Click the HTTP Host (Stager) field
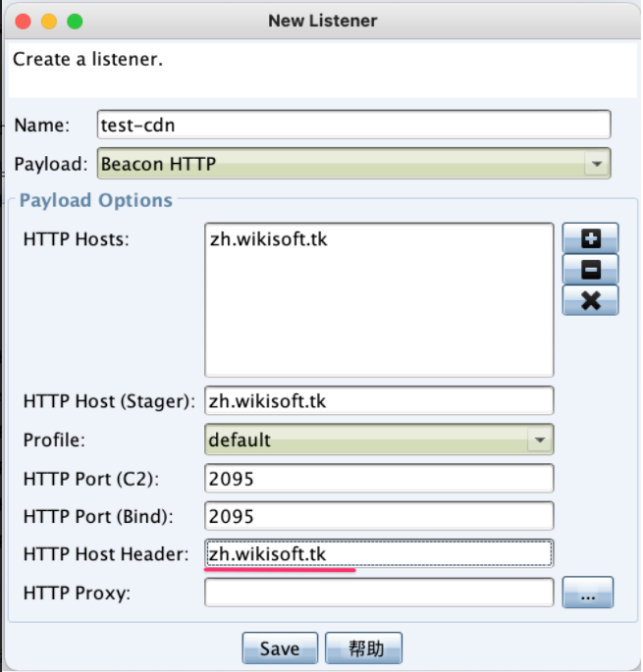This screenshot has width=643, height=672. tap(378, 401)
